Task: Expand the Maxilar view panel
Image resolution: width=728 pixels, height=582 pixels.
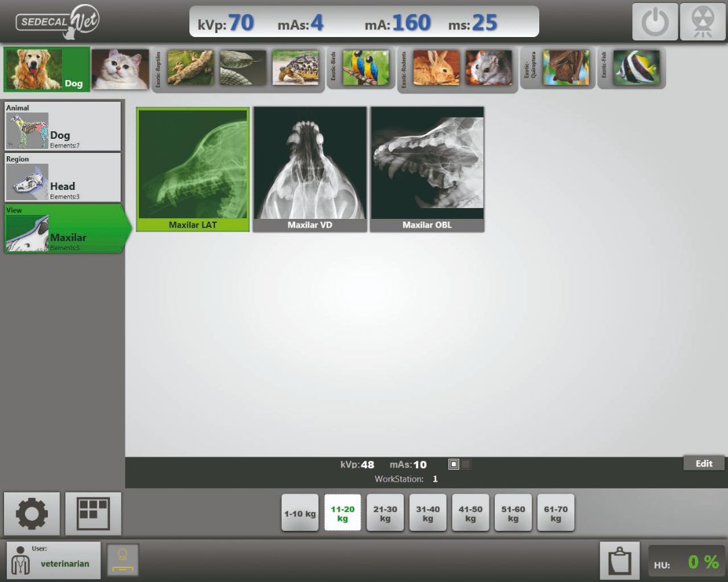Action: (64, 229)
